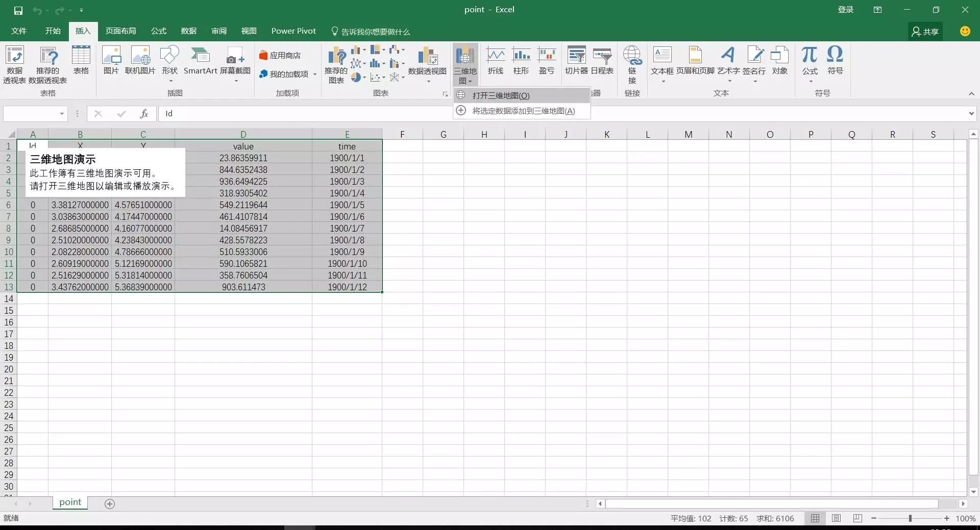
Task: Insert an Object (对象)
Action: click(780, 60)
